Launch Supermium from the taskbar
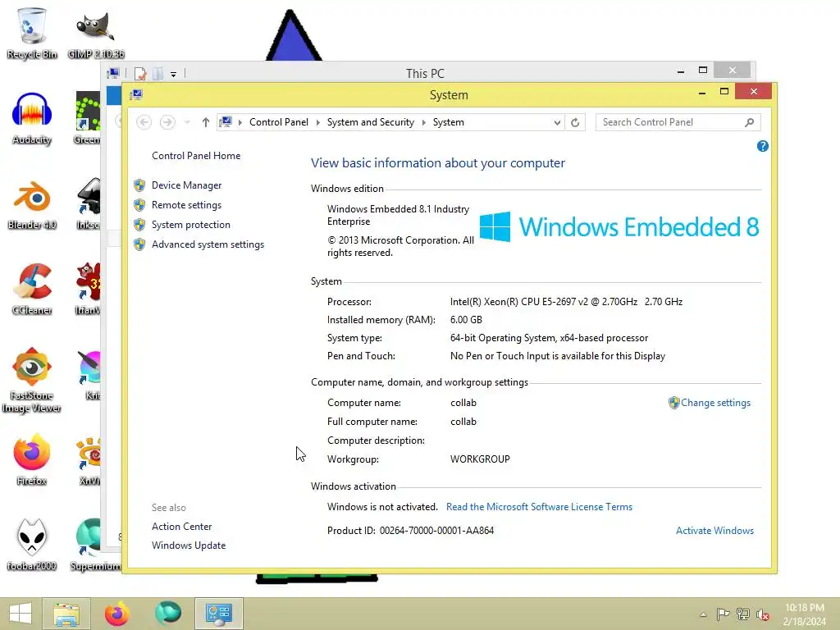Screen dimensions: 840x630 pos(167,614)
